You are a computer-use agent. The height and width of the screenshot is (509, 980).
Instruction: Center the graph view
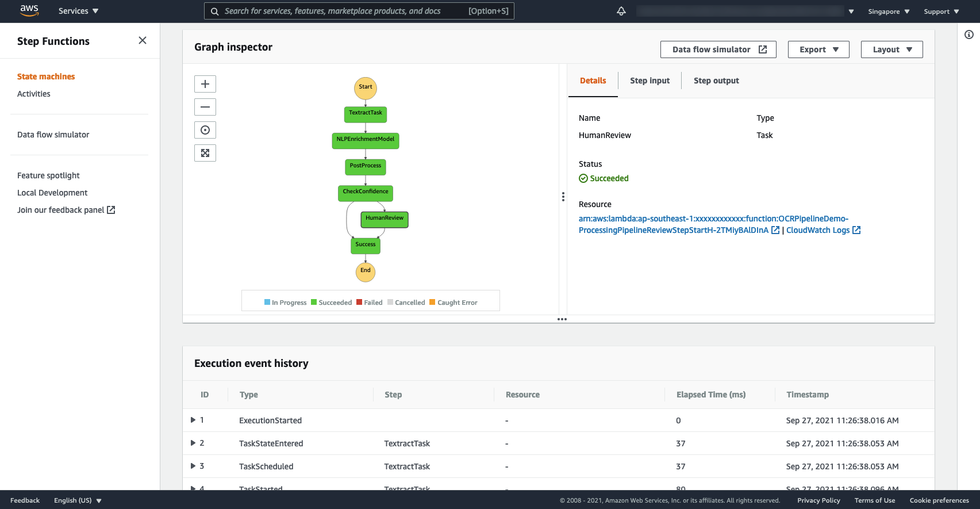(x=205, y=130)
